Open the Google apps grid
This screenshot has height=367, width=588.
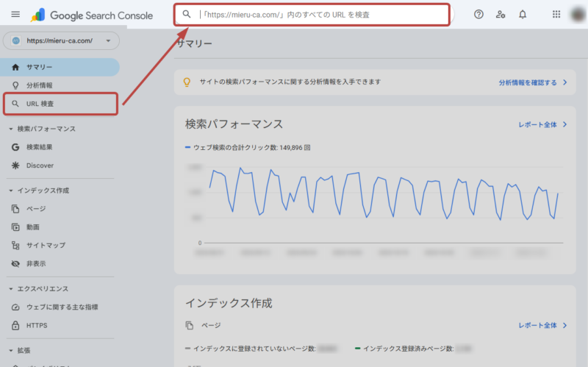click(x=556, y=14)
